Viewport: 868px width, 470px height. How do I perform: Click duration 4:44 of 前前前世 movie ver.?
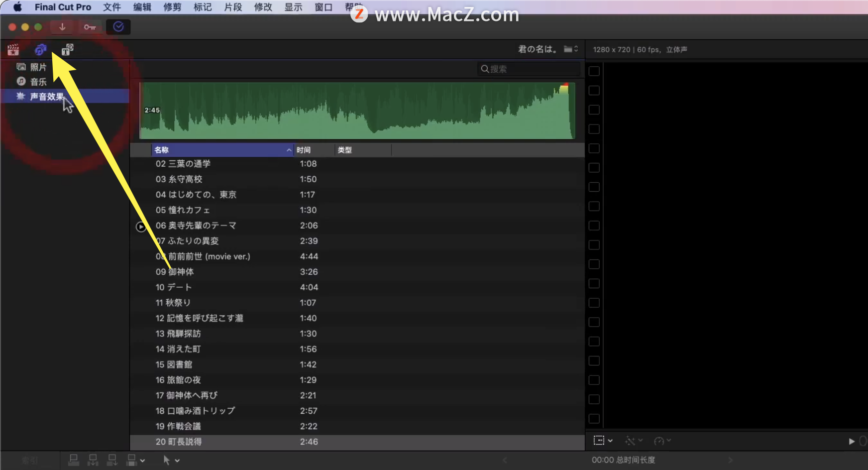[309, 256]
